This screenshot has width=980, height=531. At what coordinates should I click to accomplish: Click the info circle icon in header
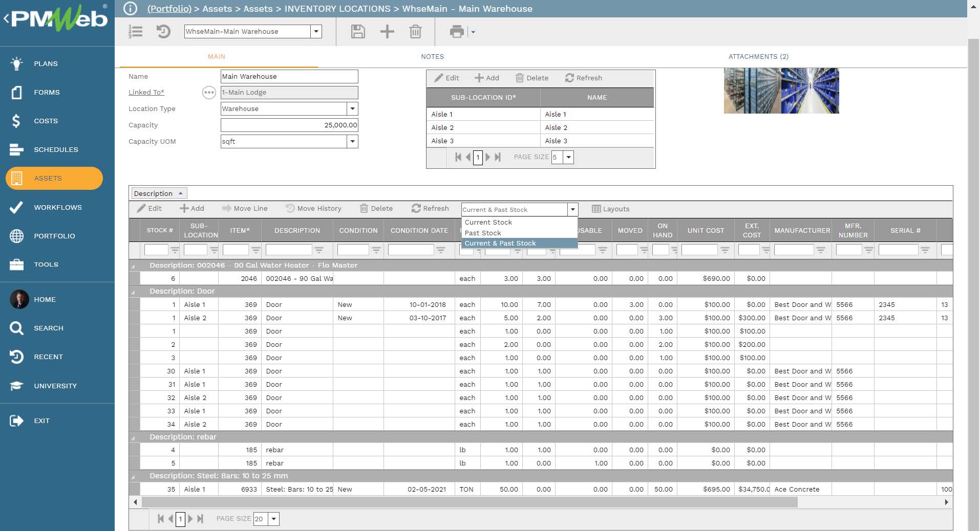click(131, 9)
